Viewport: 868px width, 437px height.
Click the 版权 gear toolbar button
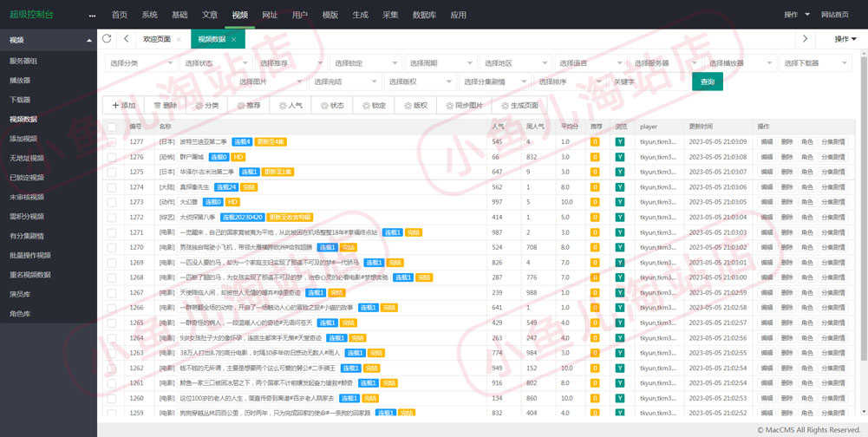pos(415,105)
